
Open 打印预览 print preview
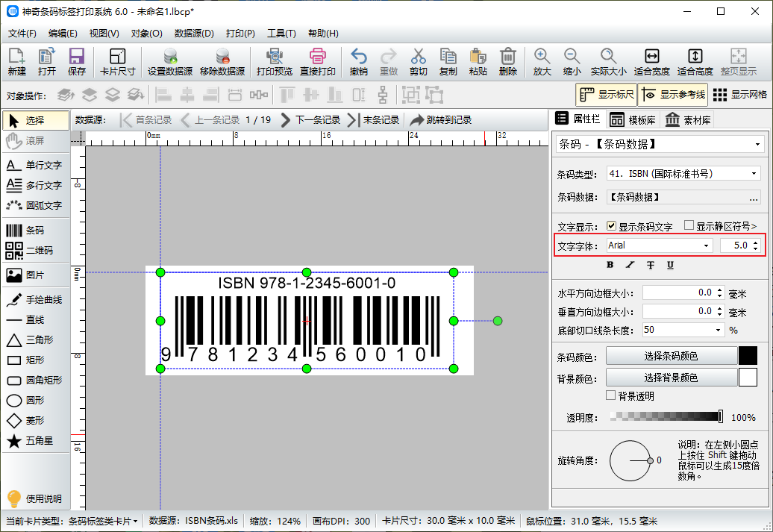tap(274, 62)
